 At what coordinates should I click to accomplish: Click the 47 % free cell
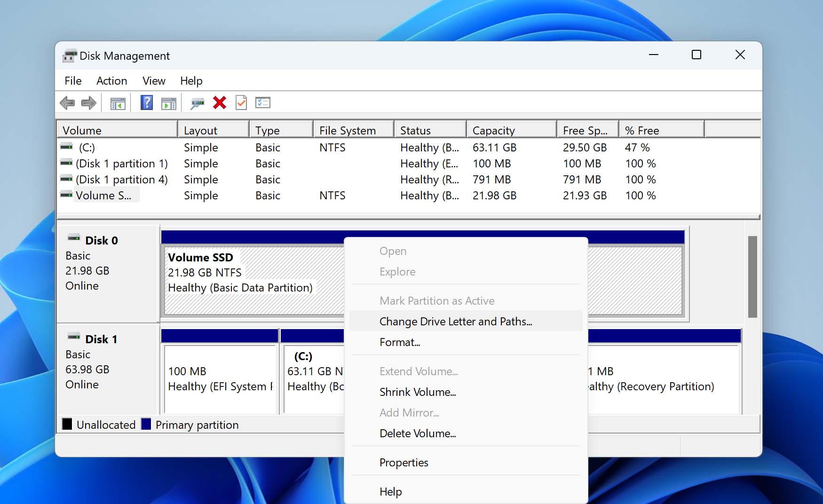[637, 147]
